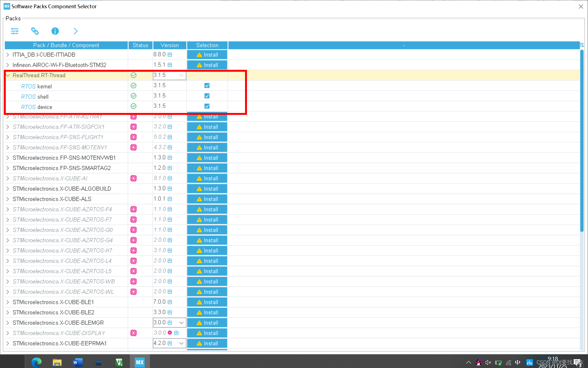Screen dimensions: 588x368
Task: Open Word from the taskbar
Action: pos(78,362)
